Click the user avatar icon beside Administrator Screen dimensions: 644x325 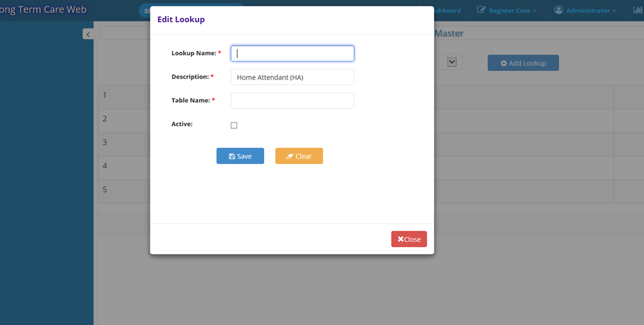[558, 10]
